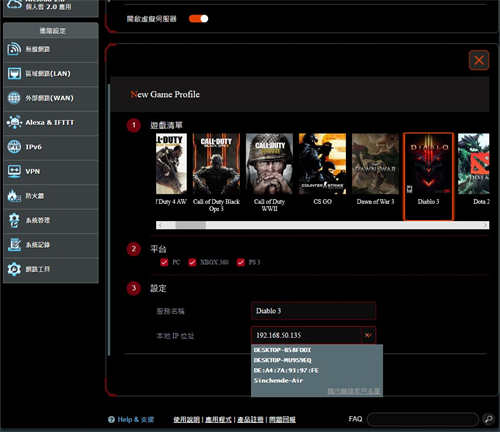Image resolution: width=500 pixels, height=432 pixels.
Task: Uncheck the XBOX 360 platform checkbox
Action: pos(192,262)
